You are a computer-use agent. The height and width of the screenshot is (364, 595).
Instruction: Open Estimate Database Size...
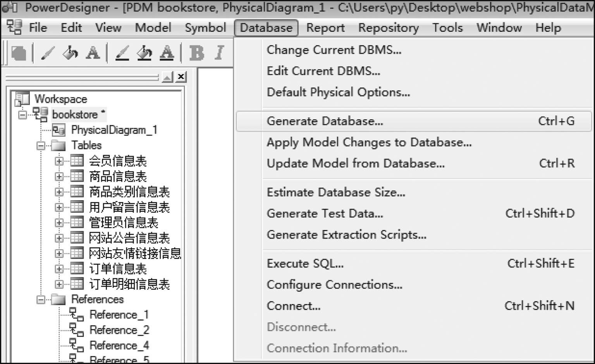[x=414, y=192]
